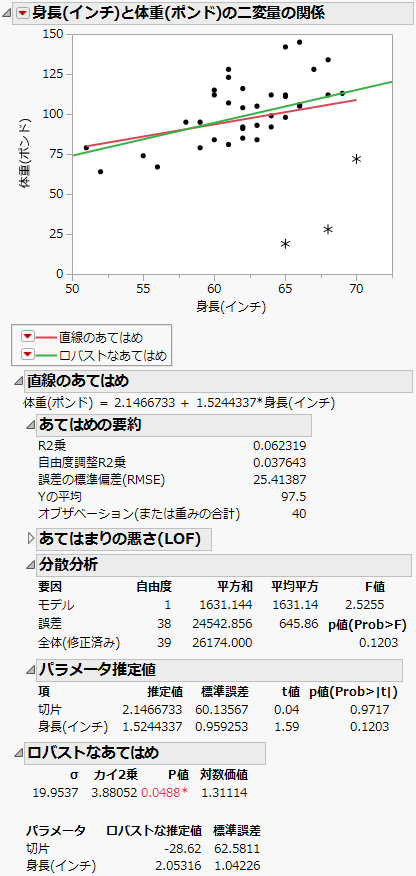The image size is (416, 876).
Task: Expand the あてはまりの悪さ(LOF) section
Action: [x=30, y=539]
